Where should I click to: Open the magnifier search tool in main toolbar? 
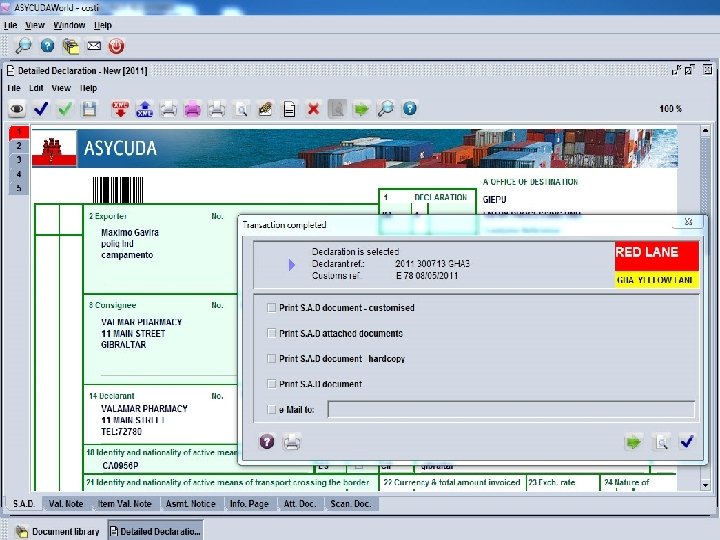(23, 46)
